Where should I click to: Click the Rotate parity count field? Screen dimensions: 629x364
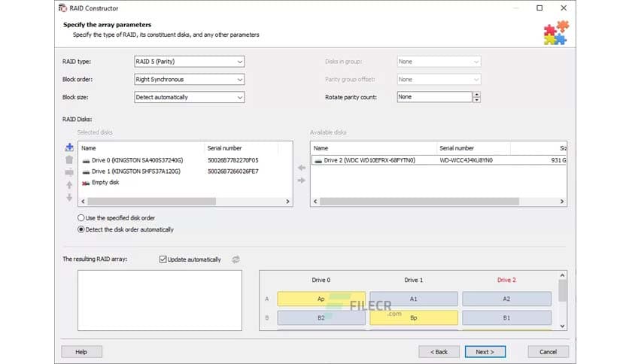(x=434, y=97)
